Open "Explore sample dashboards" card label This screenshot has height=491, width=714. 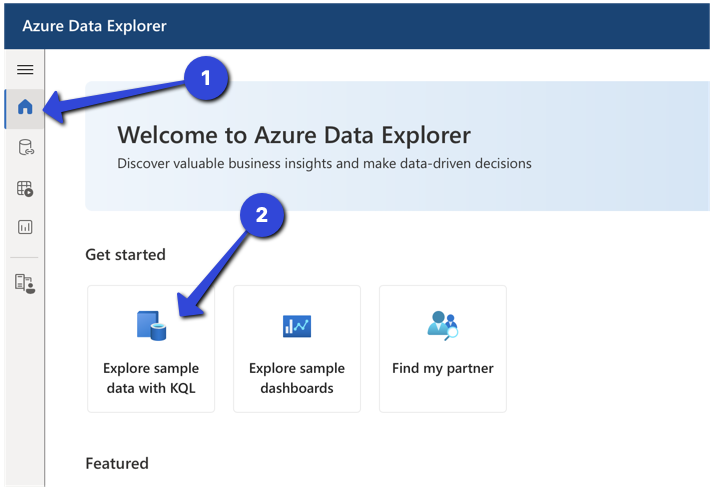tap(297, 378)
